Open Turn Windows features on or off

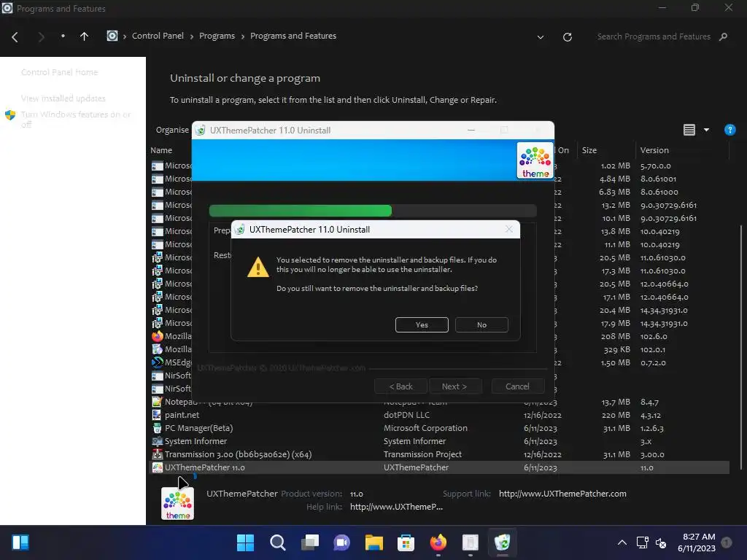coord(75,119)
